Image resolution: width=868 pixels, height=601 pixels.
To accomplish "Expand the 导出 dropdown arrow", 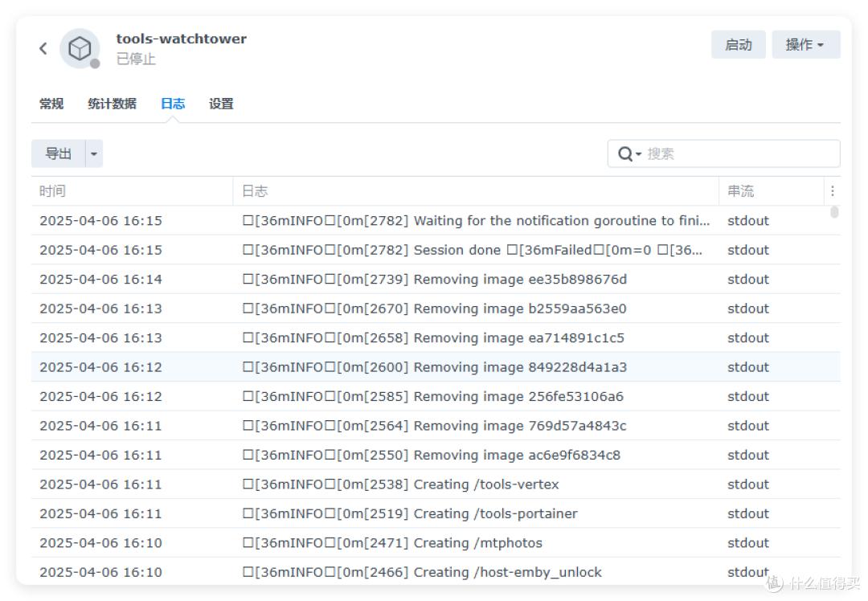I will coord(94,153).
